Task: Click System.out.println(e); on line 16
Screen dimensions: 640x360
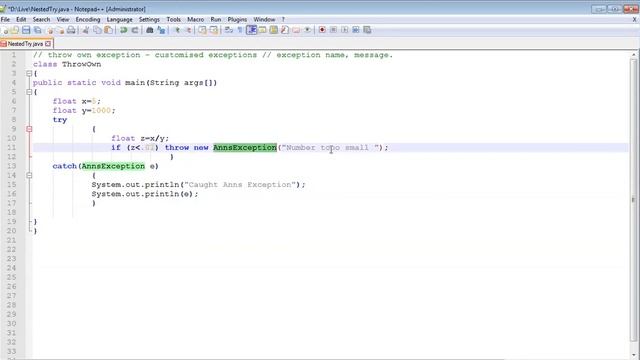Action: click(x=145, y=194)
